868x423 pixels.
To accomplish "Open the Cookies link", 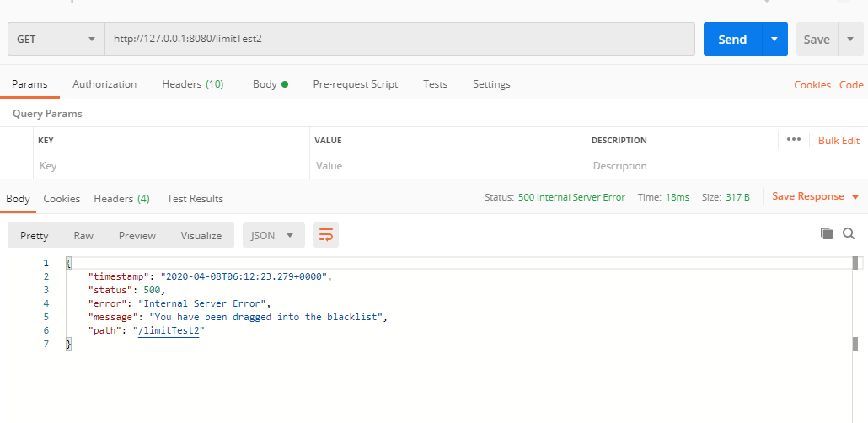I will click(x=812, y=85).
